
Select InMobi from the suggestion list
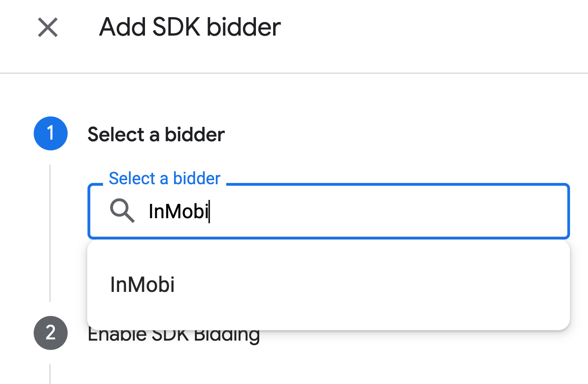[142, 285]
